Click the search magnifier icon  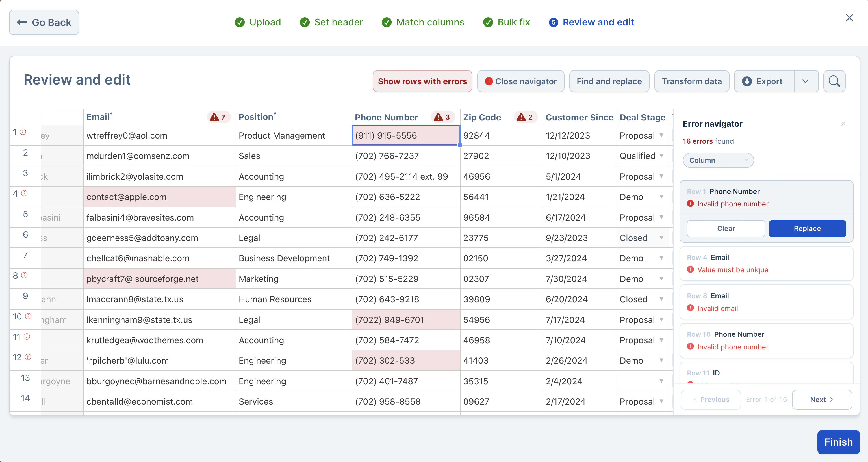(834, 81)
